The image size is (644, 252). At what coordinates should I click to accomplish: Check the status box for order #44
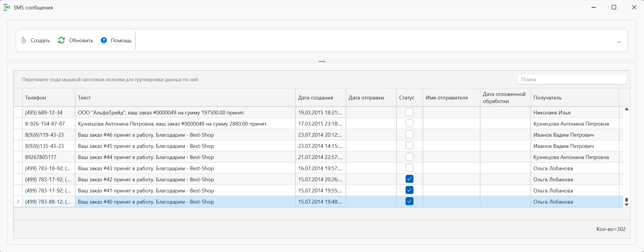409,157
